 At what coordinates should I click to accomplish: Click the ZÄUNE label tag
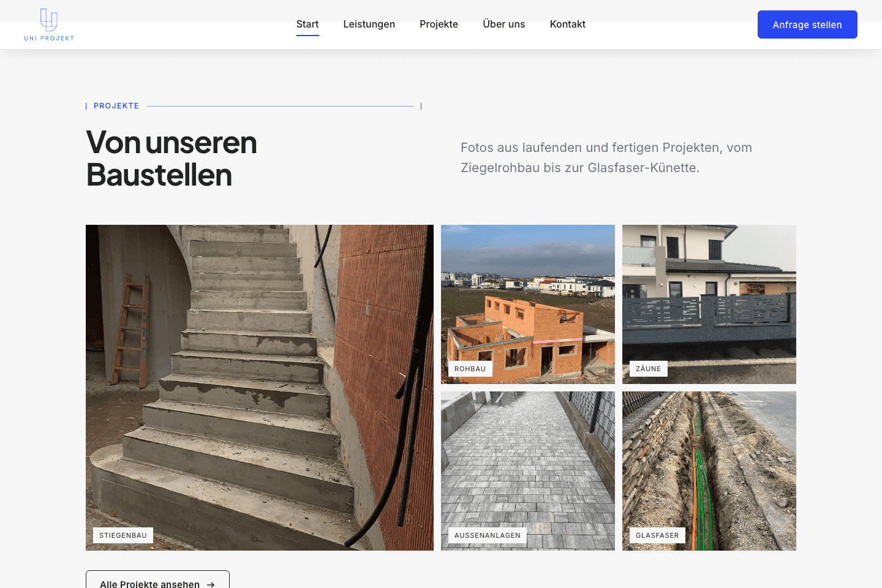(x=649, y=369)
